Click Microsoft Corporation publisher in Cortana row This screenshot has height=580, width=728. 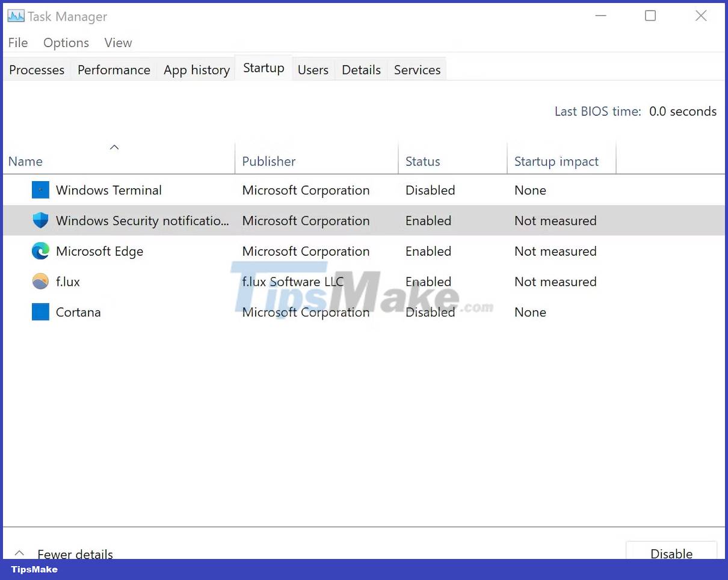306,312
